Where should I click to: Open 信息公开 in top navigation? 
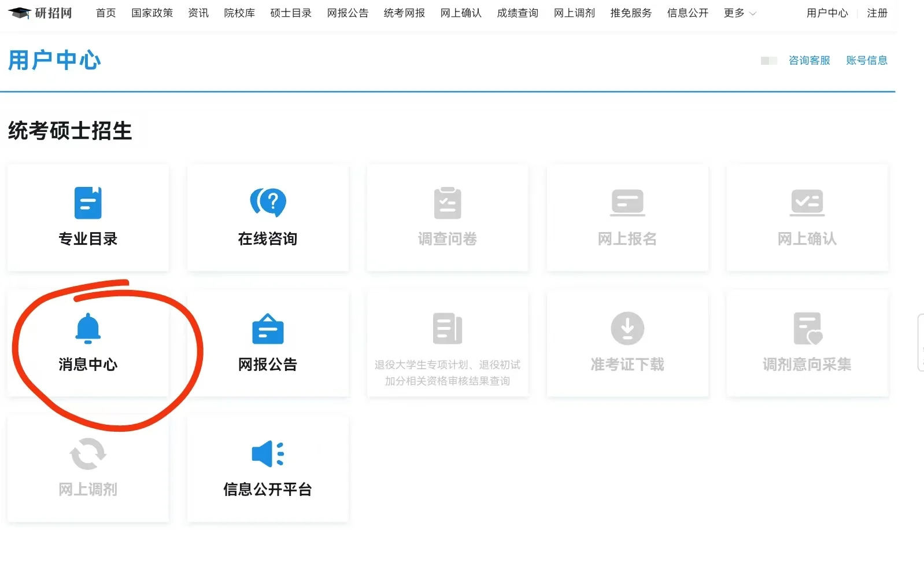click(x=688, y=13)
